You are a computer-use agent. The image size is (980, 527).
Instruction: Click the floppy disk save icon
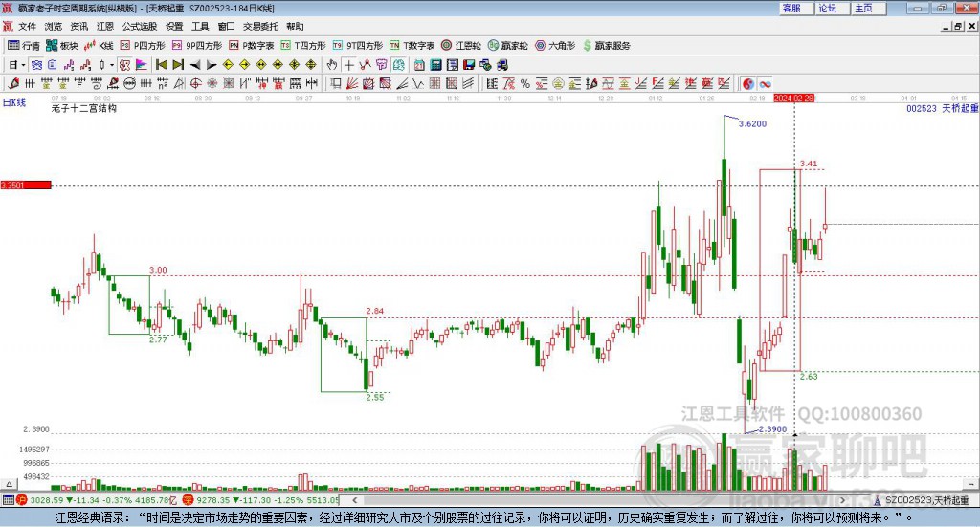click(469, 65)
